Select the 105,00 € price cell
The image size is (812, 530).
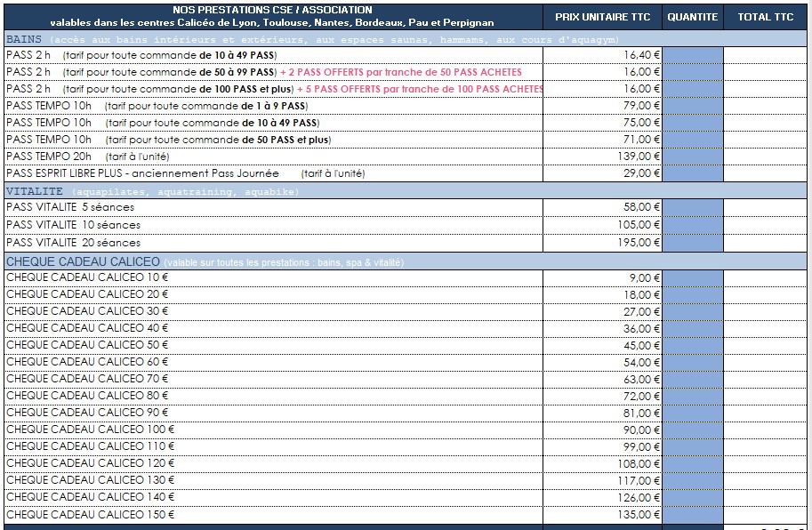pyautogui.click(x=602, y=225)
